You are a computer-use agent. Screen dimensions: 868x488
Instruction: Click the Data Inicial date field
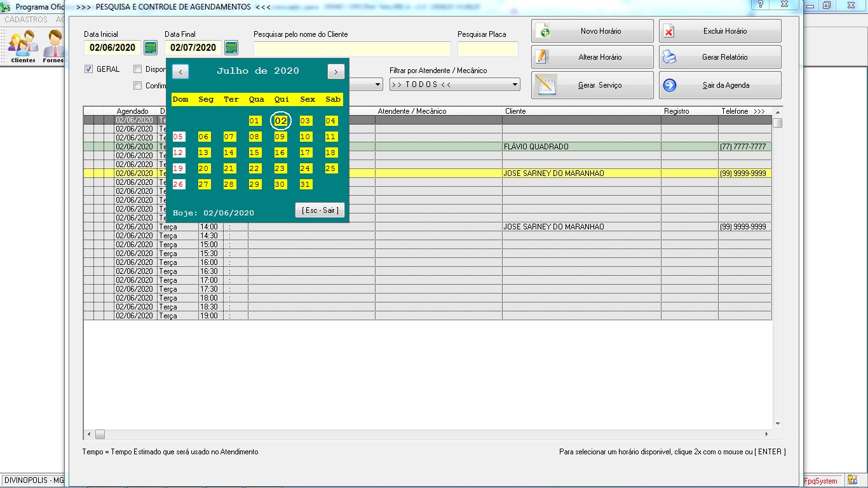coord(112,48)
